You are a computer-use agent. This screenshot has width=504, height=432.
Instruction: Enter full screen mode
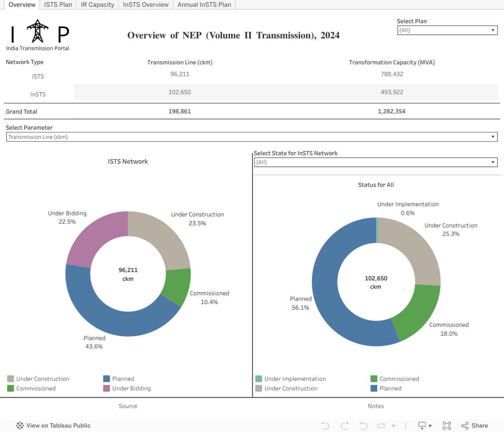click(447, 426)
